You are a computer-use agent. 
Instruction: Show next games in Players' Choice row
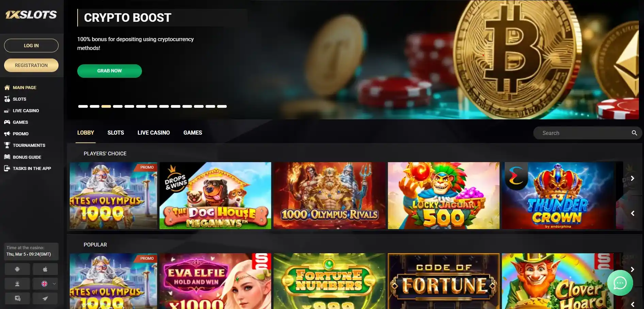point(632,178)
